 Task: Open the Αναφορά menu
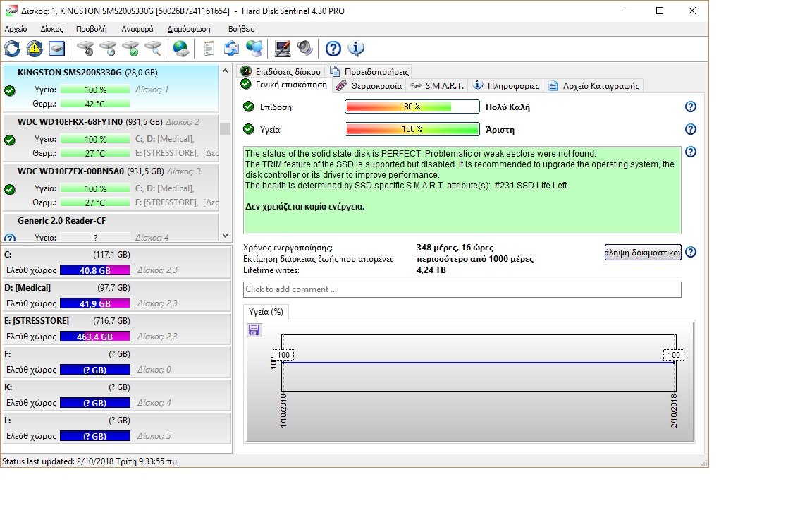137,29
